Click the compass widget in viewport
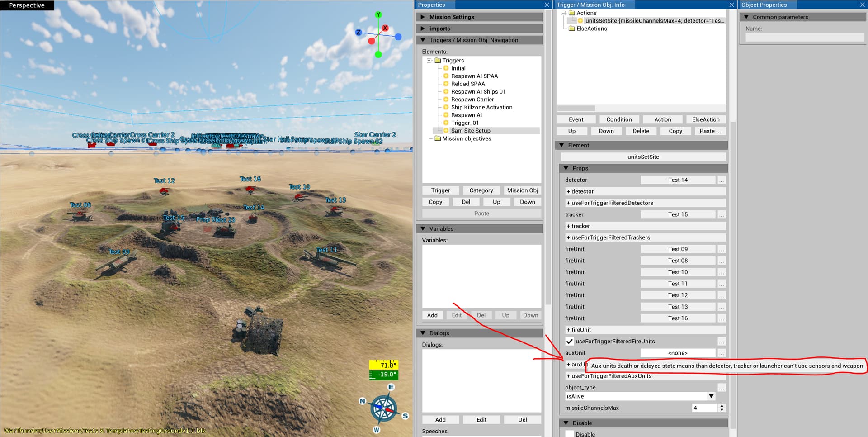Viewport: 868px width, 437px height. (x=383, y=408)
